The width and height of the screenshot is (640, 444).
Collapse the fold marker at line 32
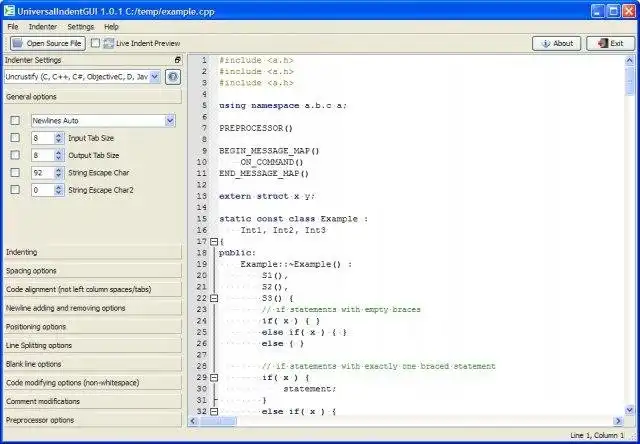click(213, 412)
